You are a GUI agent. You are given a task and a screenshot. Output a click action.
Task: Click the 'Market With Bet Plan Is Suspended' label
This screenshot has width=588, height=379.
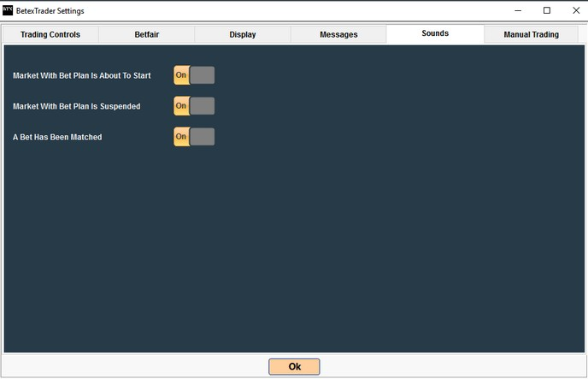(x=77, y=107)
